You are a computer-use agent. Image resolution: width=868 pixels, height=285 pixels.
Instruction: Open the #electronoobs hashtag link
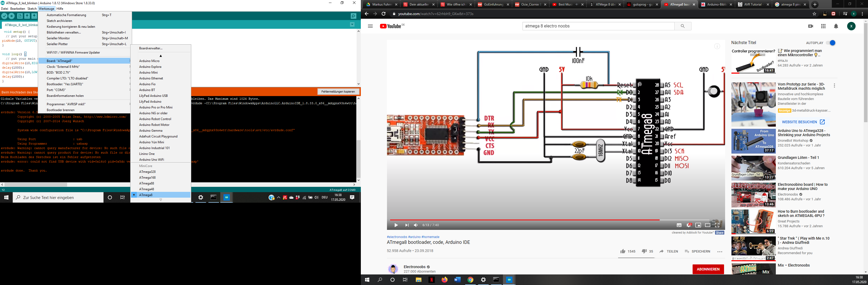point(397,237)
